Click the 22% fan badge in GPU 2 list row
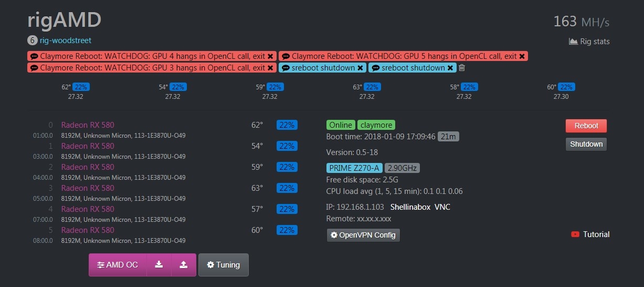 [x=287, y=167]
